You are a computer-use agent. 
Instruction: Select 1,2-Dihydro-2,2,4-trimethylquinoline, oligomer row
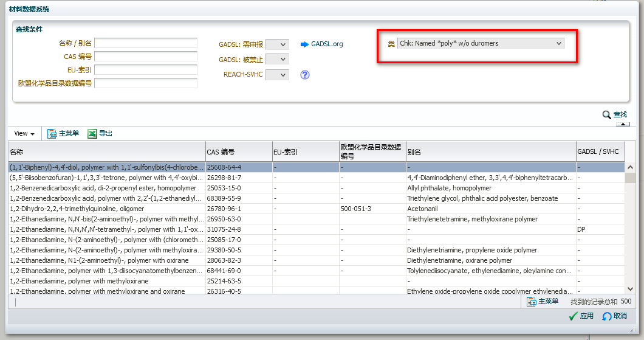[x=317, y=209]
